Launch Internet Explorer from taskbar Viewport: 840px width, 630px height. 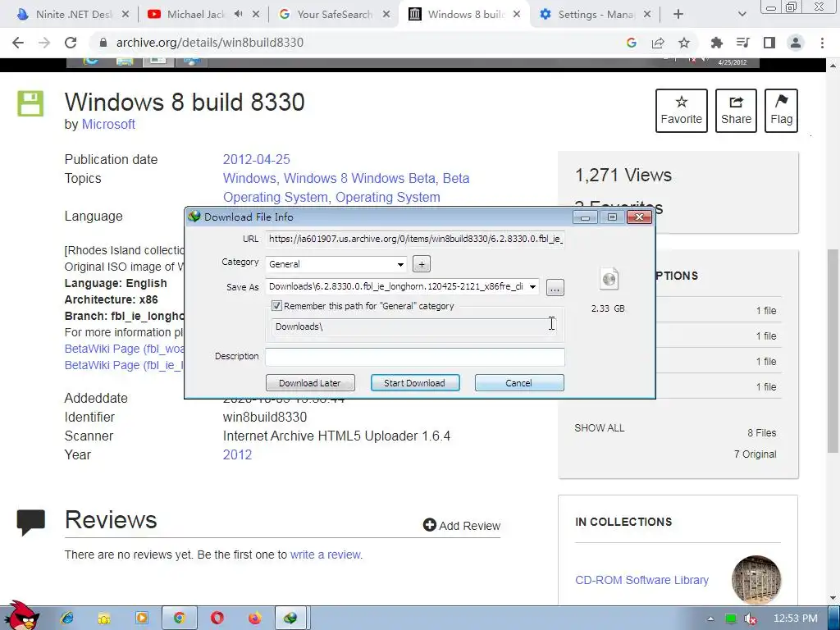pos(67,619)
